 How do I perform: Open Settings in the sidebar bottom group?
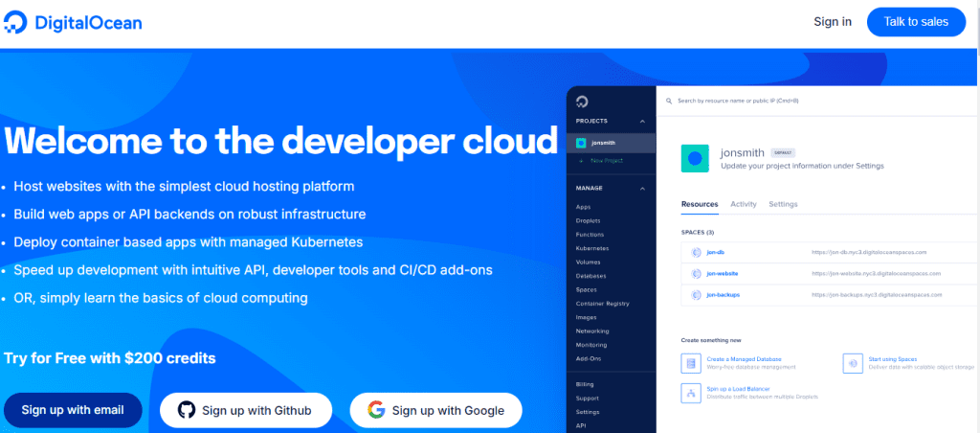click(588, 412)
